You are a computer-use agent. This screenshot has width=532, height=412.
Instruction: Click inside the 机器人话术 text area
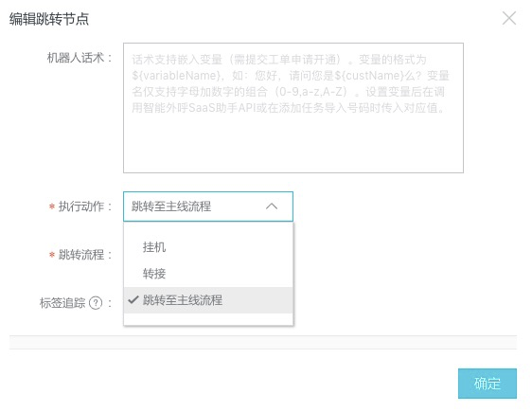293,108
